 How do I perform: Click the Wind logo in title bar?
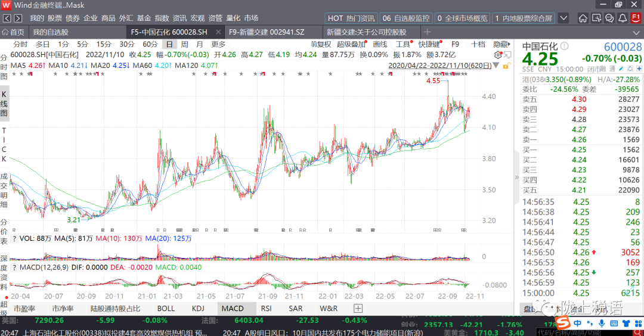tap(6, 5)
